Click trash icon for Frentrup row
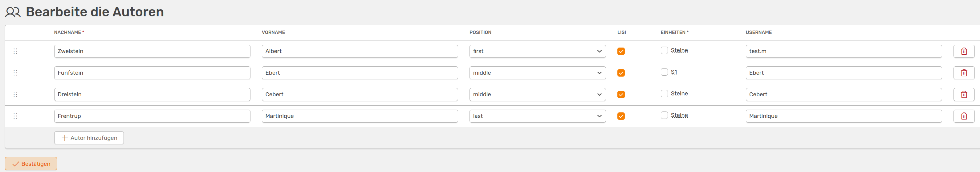This screenshot has width=980, height=172. 964,116
